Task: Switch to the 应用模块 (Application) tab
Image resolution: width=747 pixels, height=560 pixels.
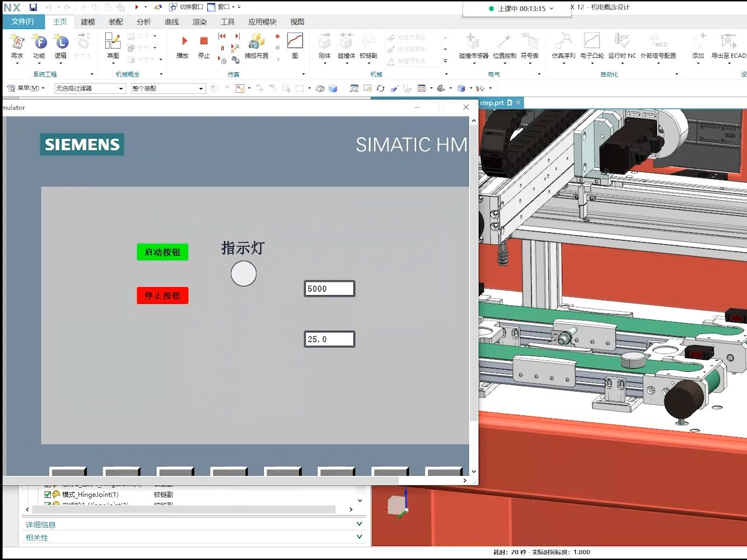Action: click(262, 22)
